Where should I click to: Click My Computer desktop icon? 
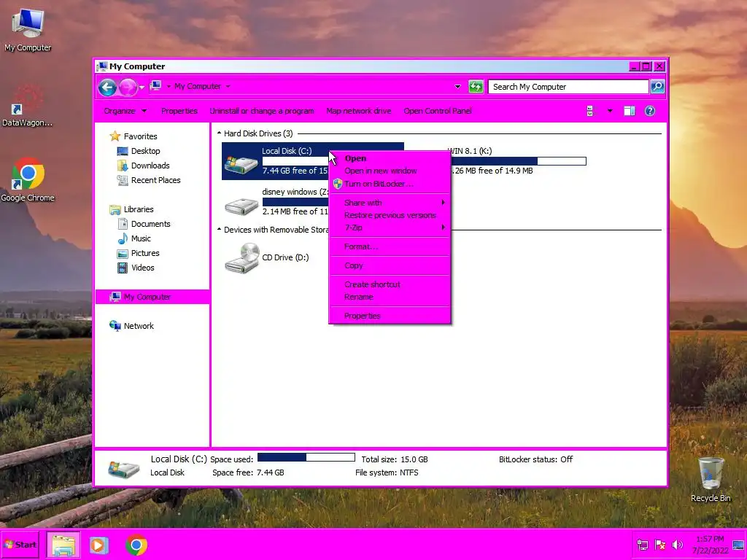coord(28,29)
